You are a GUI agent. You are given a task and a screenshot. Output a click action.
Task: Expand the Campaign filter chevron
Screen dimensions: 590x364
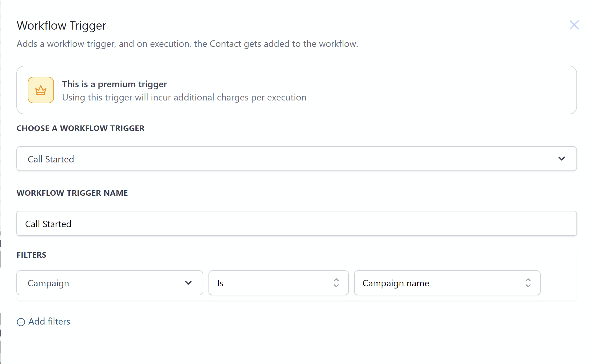tap(188, 283)
